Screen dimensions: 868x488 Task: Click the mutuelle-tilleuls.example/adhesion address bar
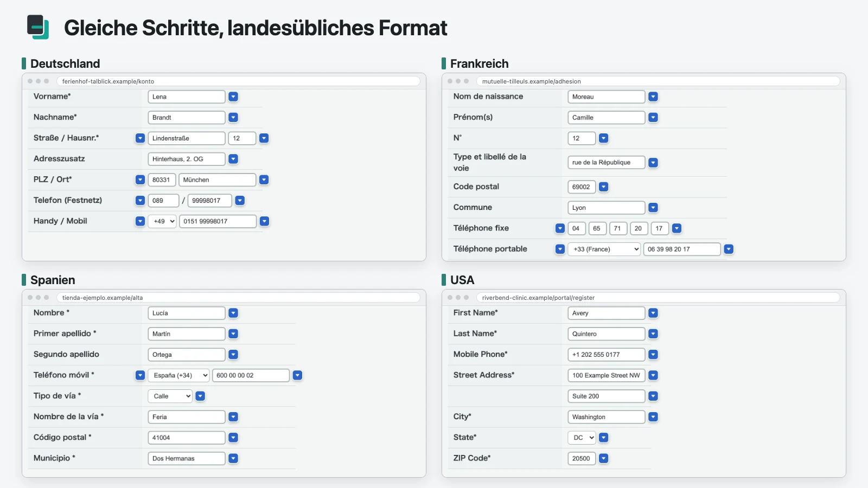(x=658, y=81)
